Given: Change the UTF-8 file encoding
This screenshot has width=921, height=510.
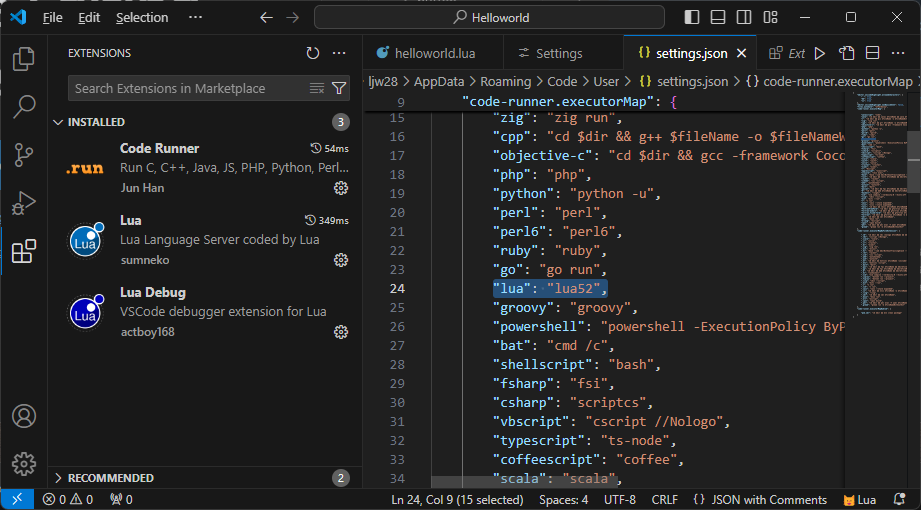Looking at the screenshot, I should click(620, 500).
